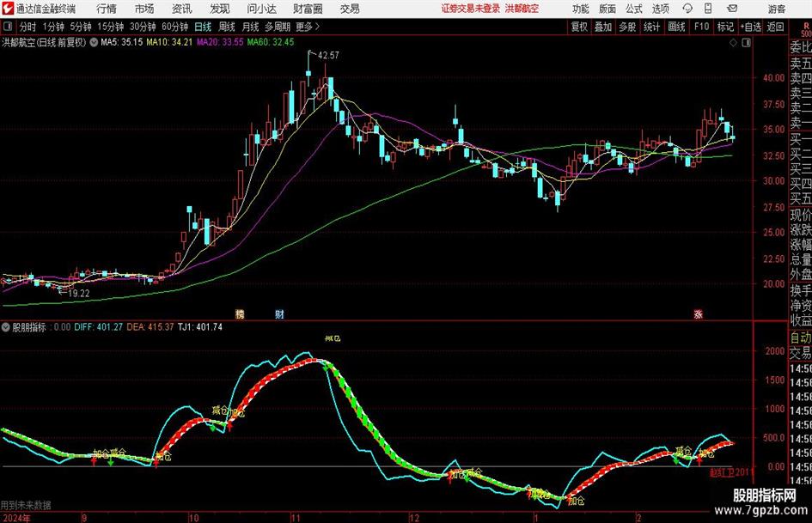Open the 发现 menu
812x523 pixels.
[220, 9]
